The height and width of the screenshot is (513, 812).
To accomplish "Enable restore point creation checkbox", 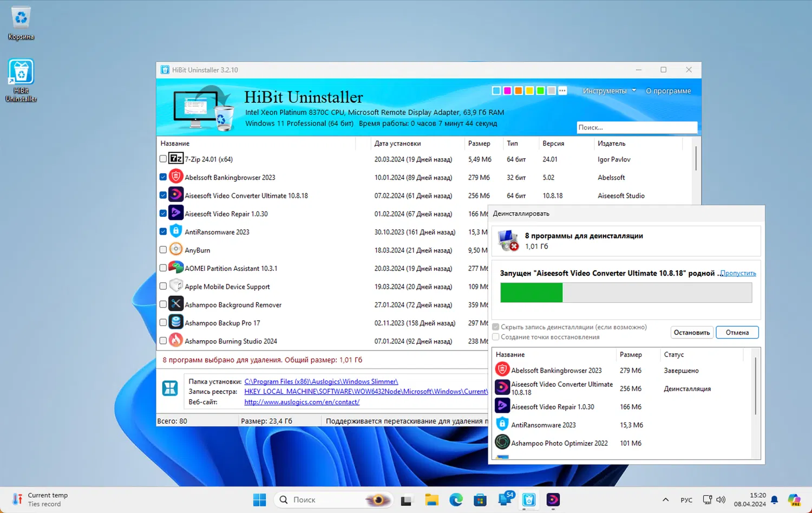I will [x=496, y=337].
